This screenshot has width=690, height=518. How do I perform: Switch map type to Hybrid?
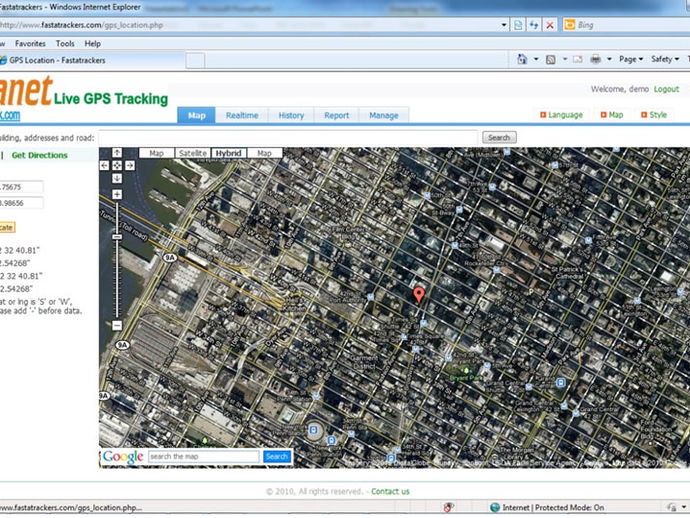pyautogui.click(x=228, y=153)
